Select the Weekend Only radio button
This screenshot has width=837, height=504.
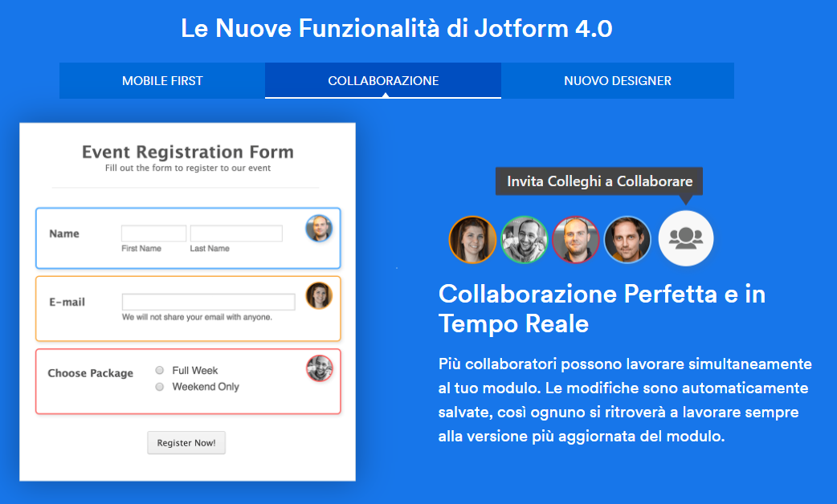pos(160,387)
